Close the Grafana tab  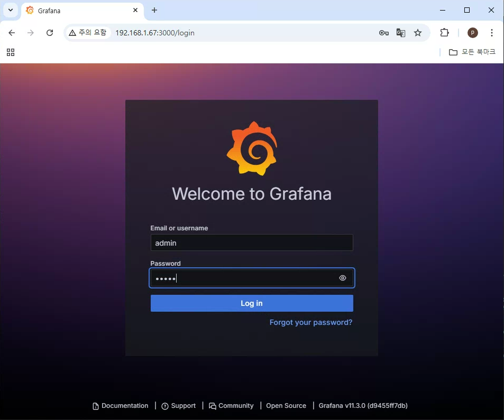click(135, 10)
